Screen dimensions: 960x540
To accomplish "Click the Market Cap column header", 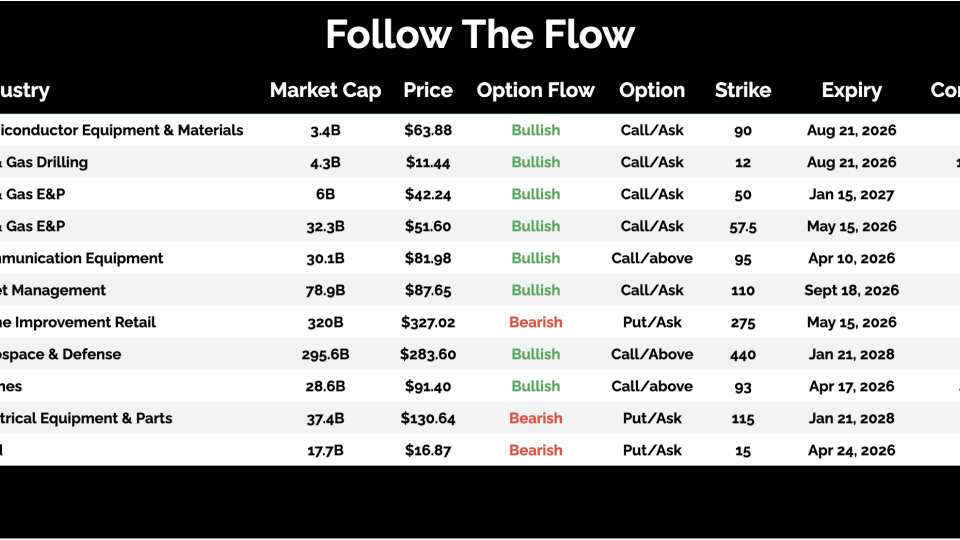I will tap(325, 90).
